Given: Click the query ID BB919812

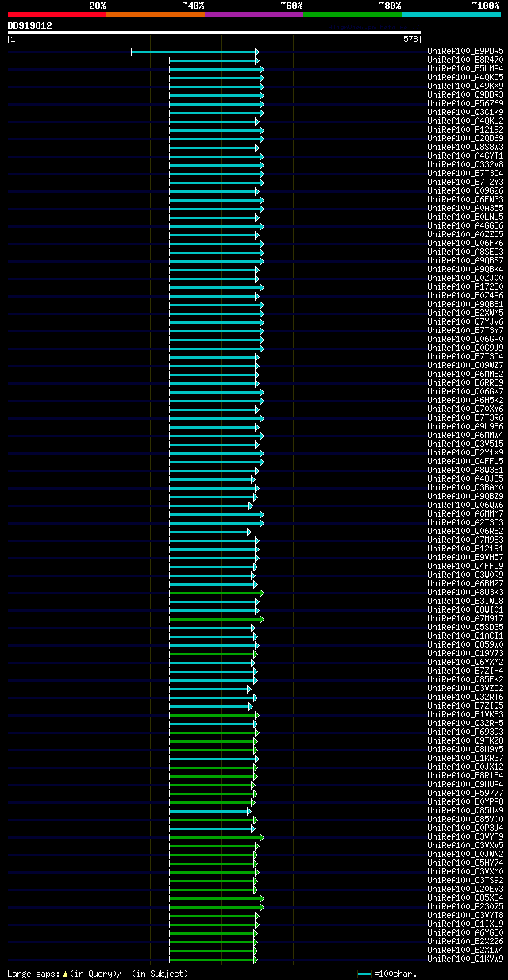Looking at the screenshot, I should click(x=30, y=25).
